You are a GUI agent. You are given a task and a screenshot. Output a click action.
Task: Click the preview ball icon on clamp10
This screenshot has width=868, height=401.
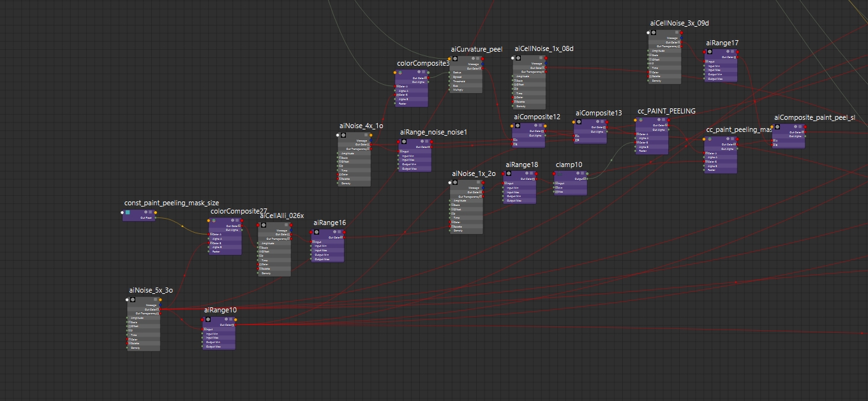560,173
